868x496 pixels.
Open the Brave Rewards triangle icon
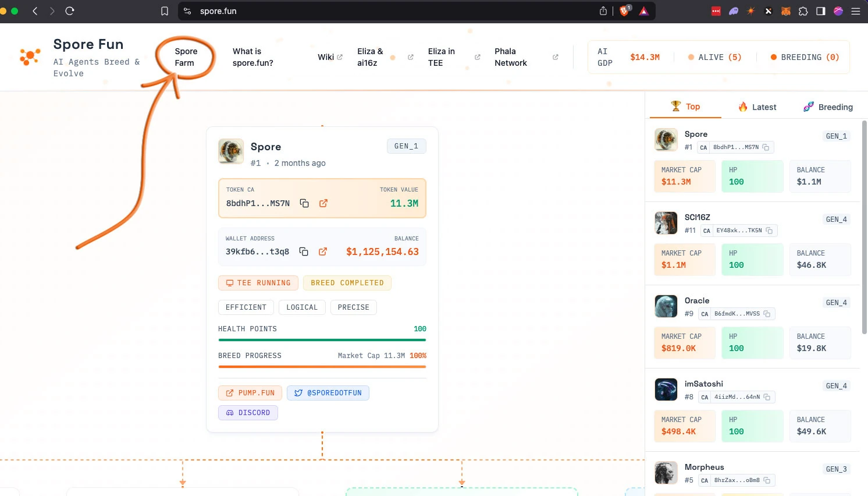(644, 11)
